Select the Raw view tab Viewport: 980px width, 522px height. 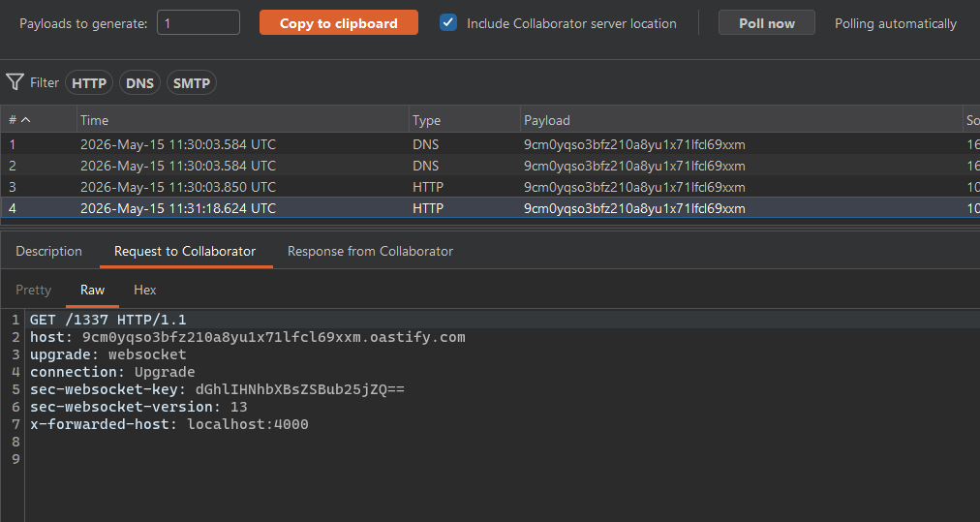pos(93,291)
